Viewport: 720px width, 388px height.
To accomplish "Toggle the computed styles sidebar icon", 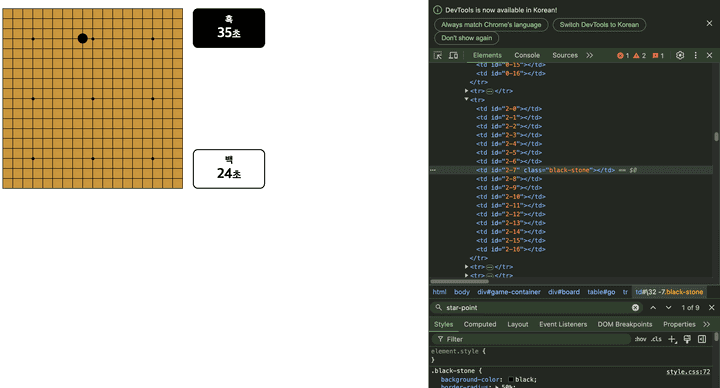I will coord(702,339).
